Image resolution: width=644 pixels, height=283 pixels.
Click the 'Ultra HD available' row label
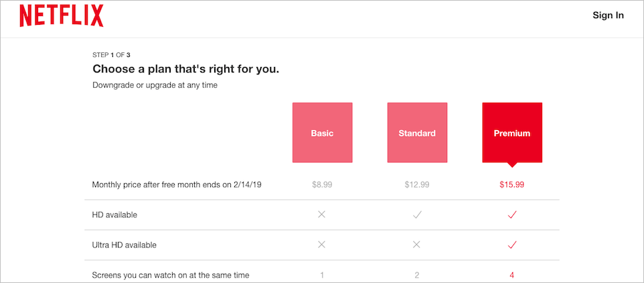(124, 245)
